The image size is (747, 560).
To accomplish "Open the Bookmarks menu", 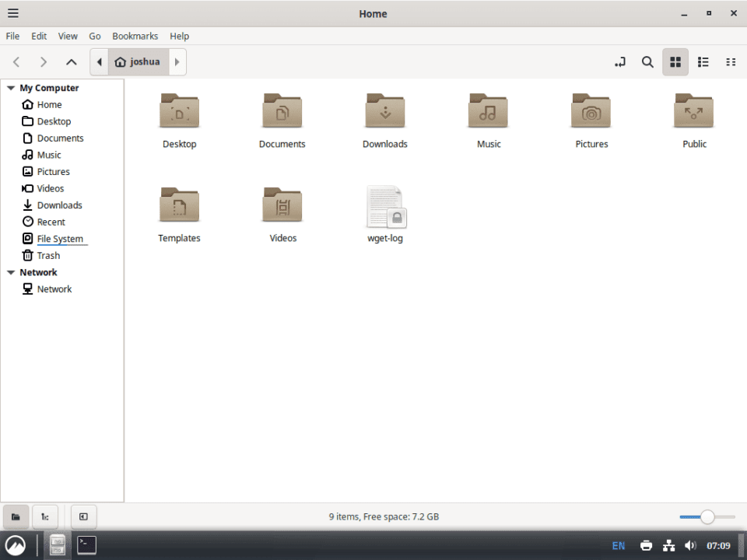I will click(x=135, y=36).
